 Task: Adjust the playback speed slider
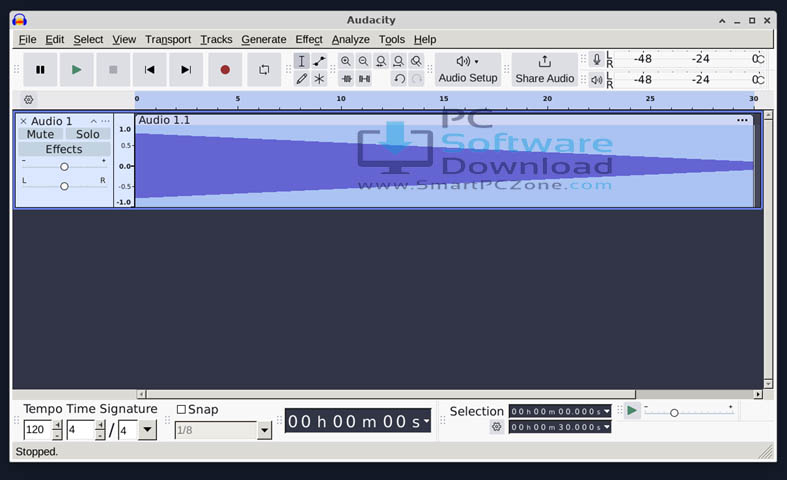tap(689, 413)
